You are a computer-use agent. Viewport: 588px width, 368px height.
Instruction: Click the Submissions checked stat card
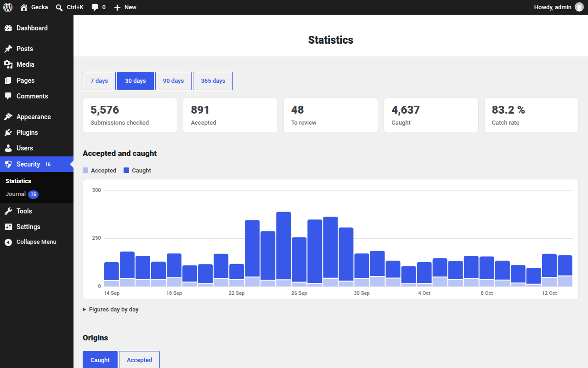click(x=130, y=115)
